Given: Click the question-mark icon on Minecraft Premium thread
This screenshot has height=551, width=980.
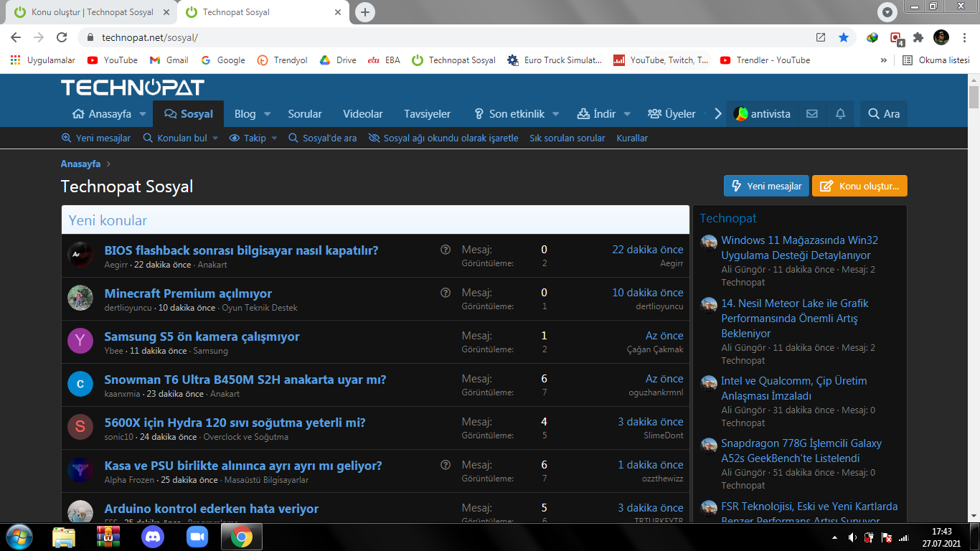Looking at the screenshot, I should [x=446, y=293].
